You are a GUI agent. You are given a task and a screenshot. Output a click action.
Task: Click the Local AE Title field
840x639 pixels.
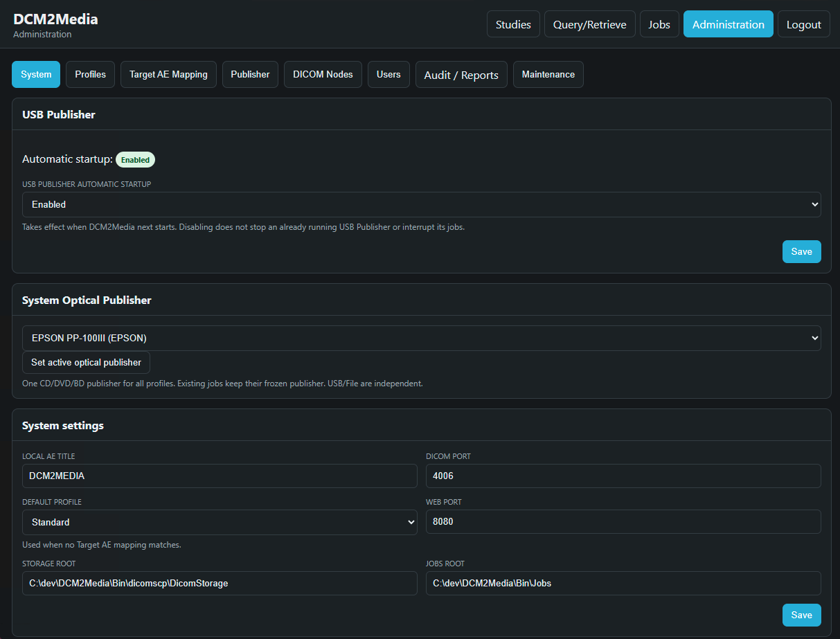(x=220, y=476)
